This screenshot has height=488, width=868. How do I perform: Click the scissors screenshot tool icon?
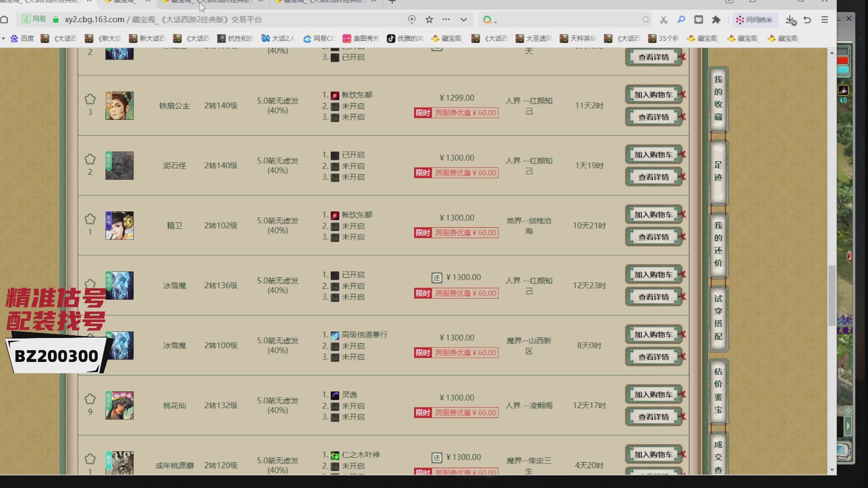[x=663, y=19]
